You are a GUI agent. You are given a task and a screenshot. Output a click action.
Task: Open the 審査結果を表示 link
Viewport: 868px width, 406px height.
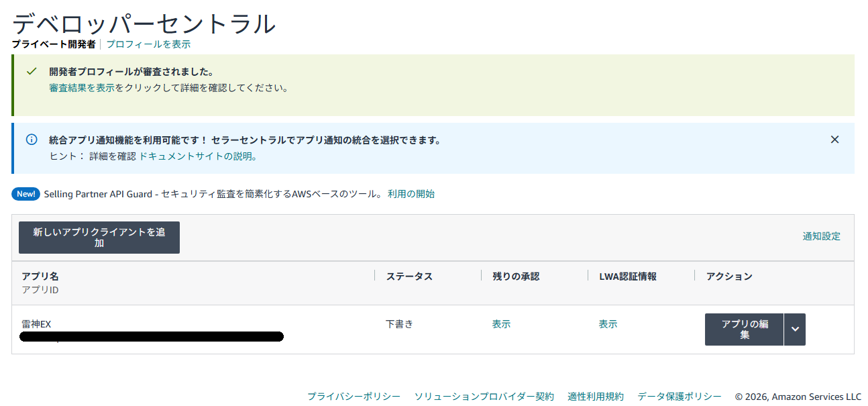[x=82, y=88]
